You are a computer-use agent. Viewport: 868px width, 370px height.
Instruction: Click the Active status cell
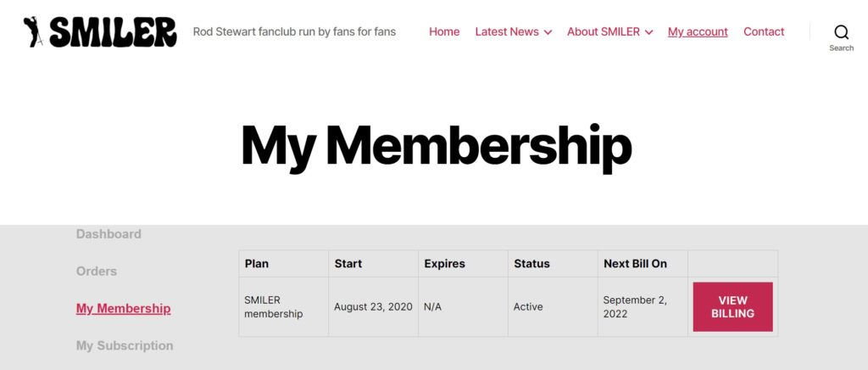coord(553,307)
